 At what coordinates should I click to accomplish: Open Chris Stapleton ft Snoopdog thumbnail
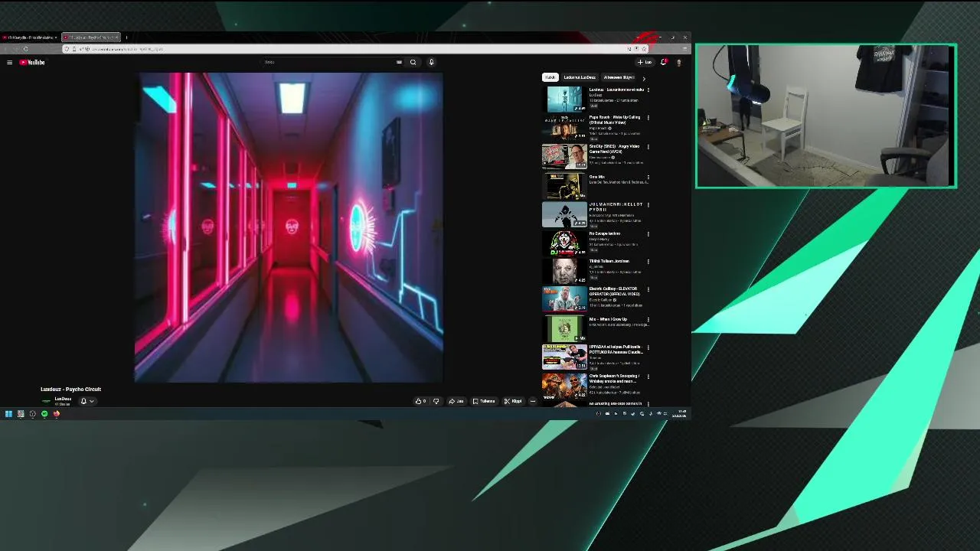click(x=564, y=386)
